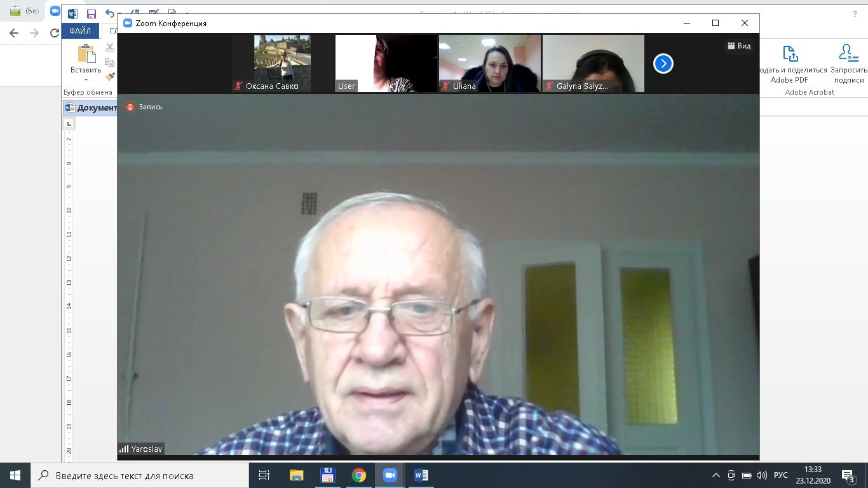Expand the Вставить paste dropdown arrow
The width and height of the screenshot is (868, 488).
86,80
